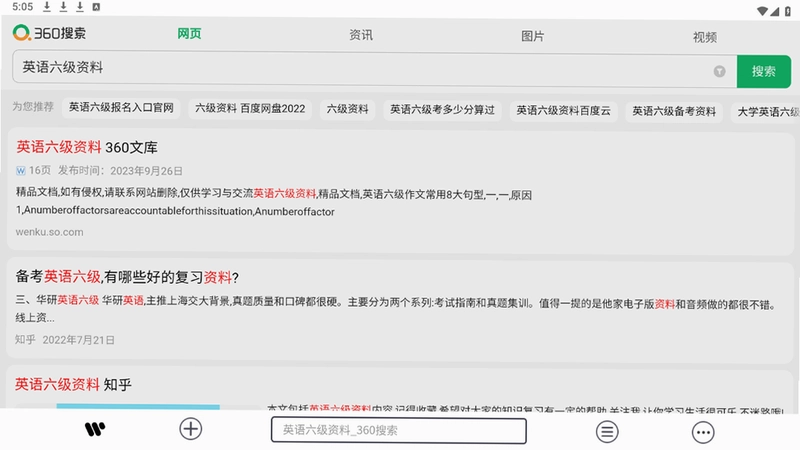This screenshot has width=800, height=450.
Task: Click the snippet starting 精品文档,如有侵权
Action: (273, 203)
